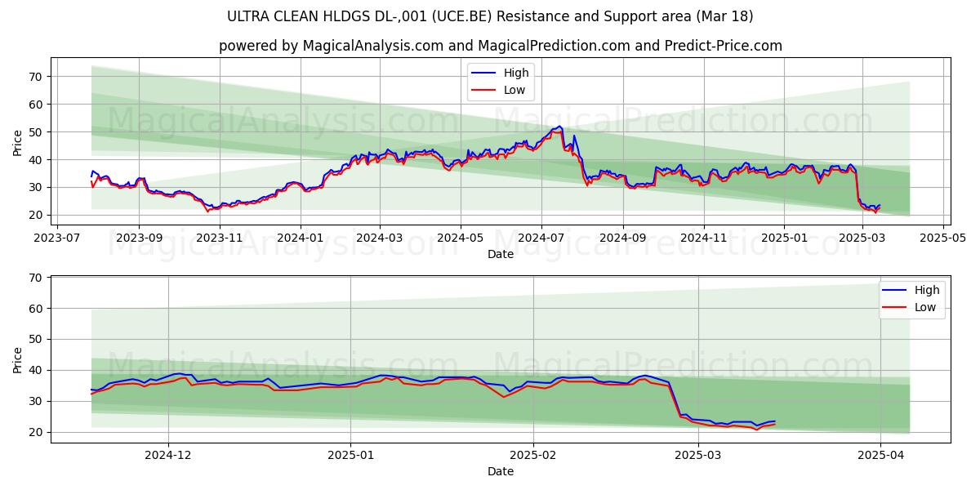Click the '70' price tick of the upper chart
This screenshot has width=980, height=490.
pos(38,77)
